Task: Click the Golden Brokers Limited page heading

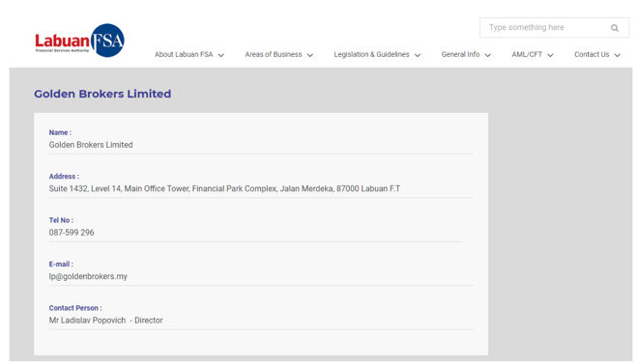Action: click(102, 94)
